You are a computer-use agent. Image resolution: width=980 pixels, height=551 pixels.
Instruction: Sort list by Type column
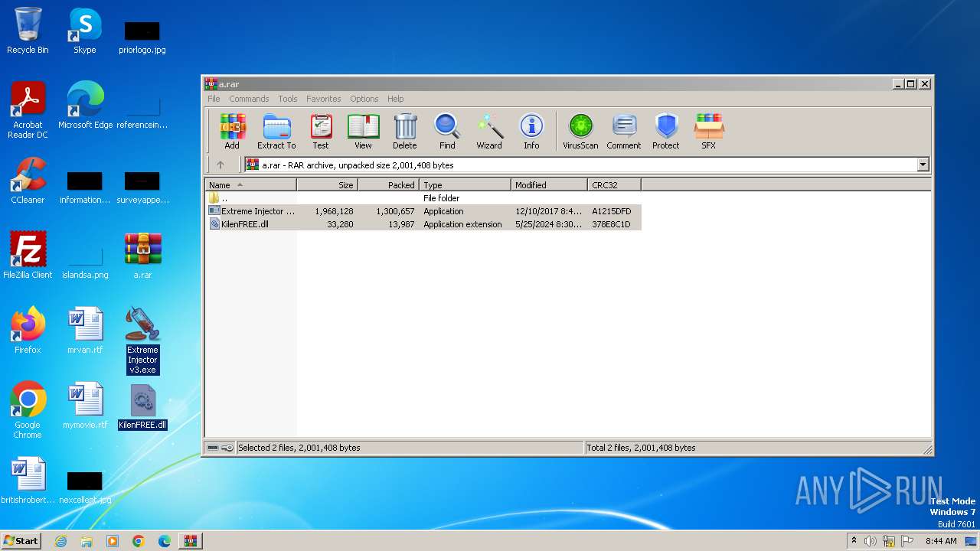coord(465,185)
